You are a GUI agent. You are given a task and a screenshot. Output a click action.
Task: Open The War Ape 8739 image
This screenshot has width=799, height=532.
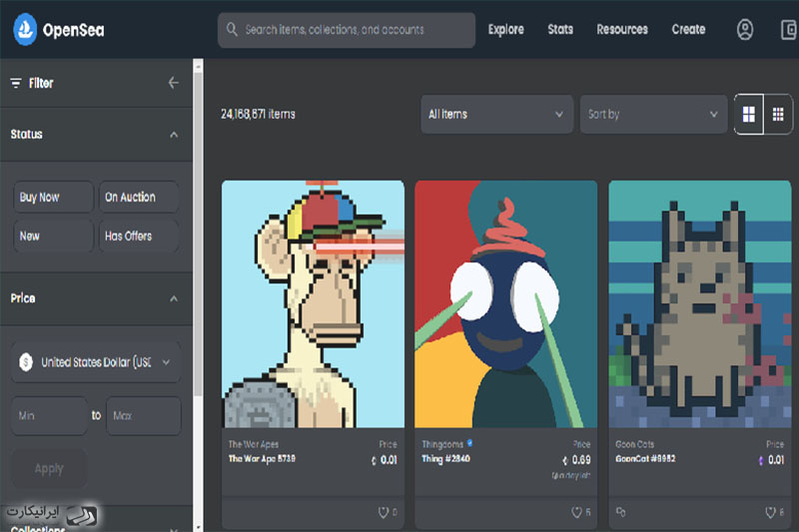[x=313, y=303]
